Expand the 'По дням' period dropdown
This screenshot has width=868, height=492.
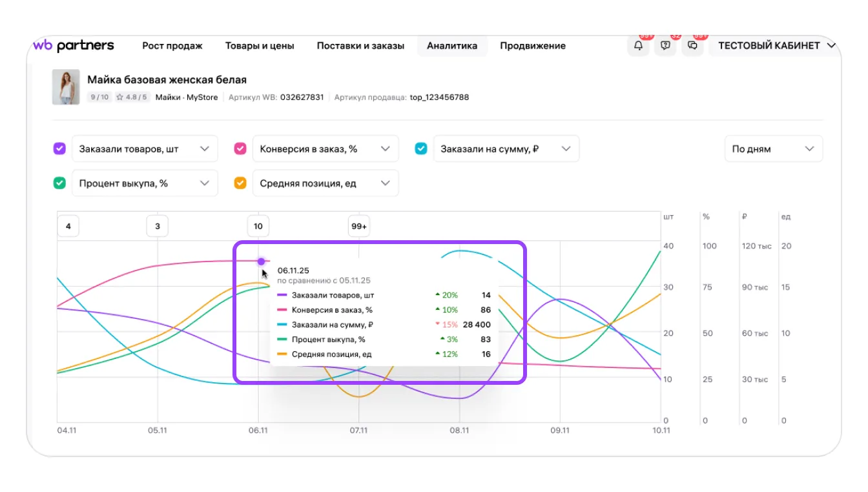pos(773,149)
